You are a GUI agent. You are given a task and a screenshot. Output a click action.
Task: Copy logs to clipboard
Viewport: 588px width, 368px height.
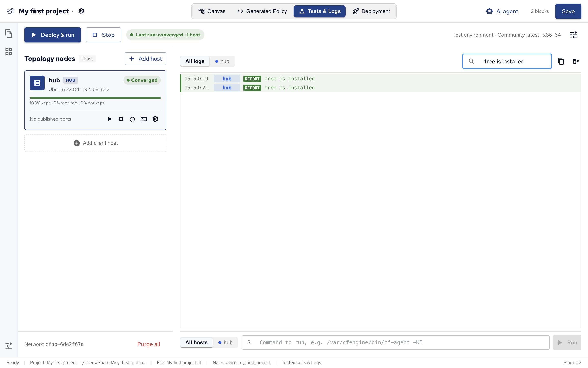pyautogui.click(x=561, y=61)
